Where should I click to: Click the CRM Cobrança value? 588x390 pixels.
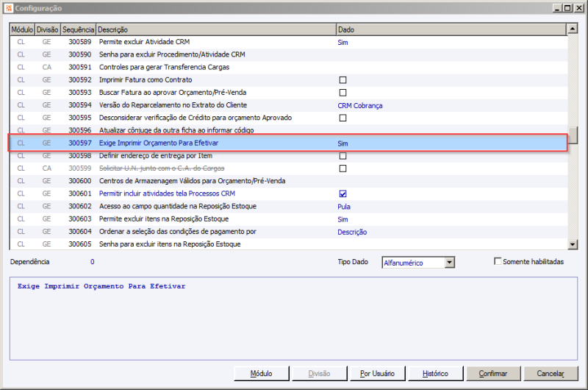tap(360, 106)
